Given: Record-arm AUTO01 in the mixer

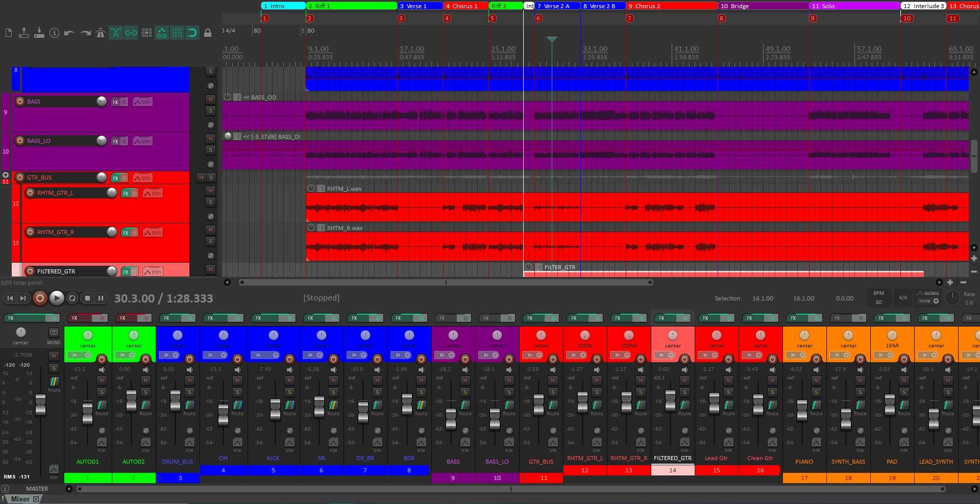Looking at the screenshot, I should pyautogui.click(x=102, y=359).
